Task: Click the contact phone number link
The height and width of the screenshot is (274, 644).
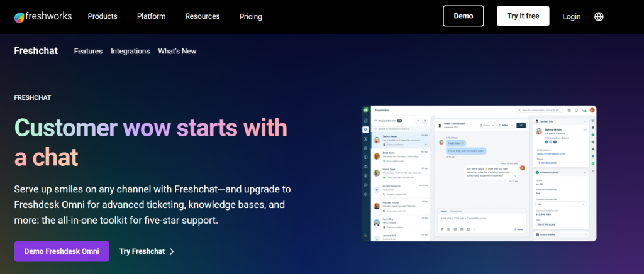Action: 547,163
